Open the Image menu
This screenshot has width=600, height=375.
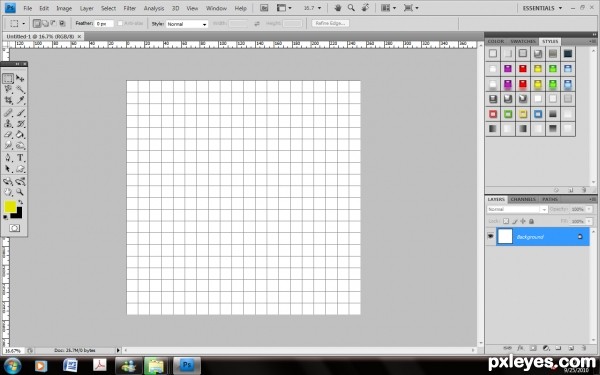click(x=64, y=8)
